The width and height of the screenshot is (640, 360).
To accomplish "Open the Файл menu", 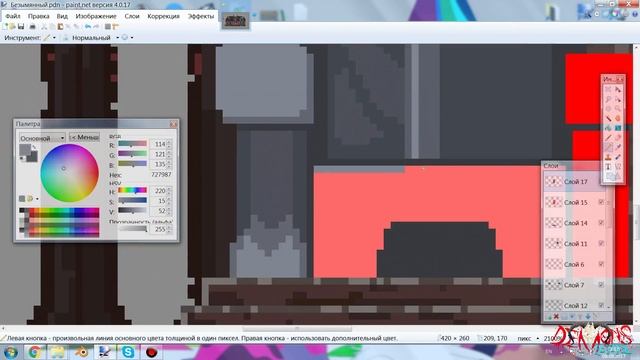I will [x=13, y=16].
